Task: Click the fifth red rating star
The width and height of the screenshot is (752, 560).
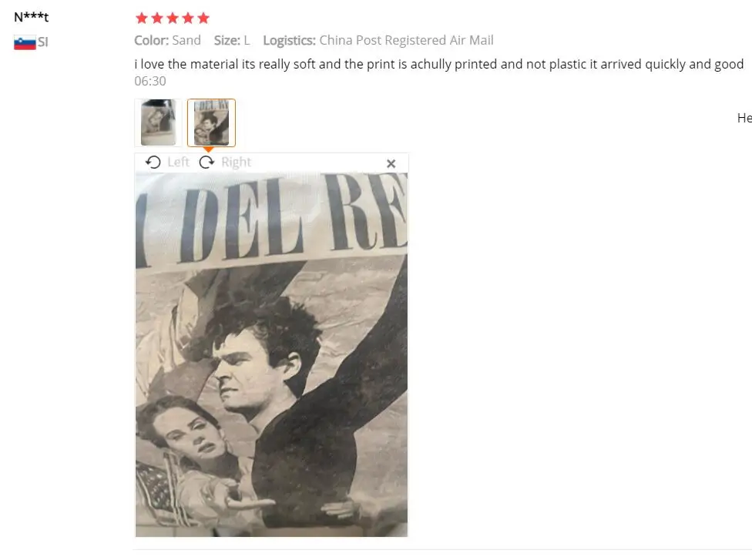Action: [203, 18]
